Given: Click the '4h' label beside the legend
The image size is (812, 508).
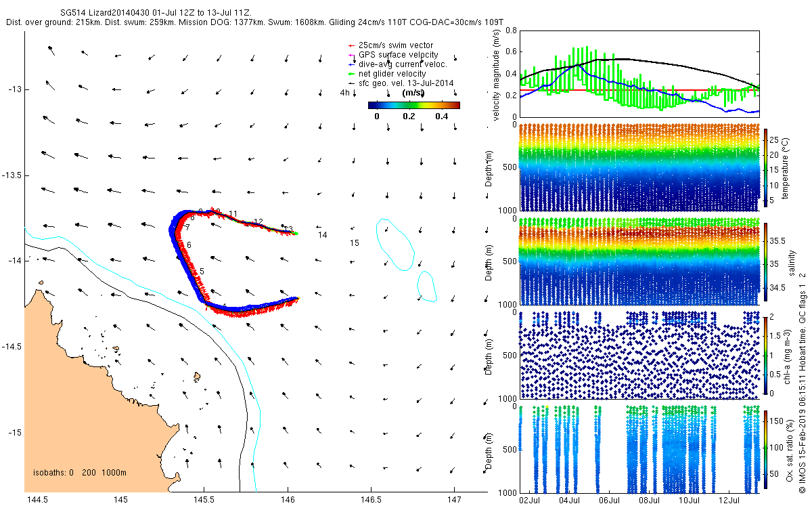Looking at the screenshot, I should pos(344,93).
